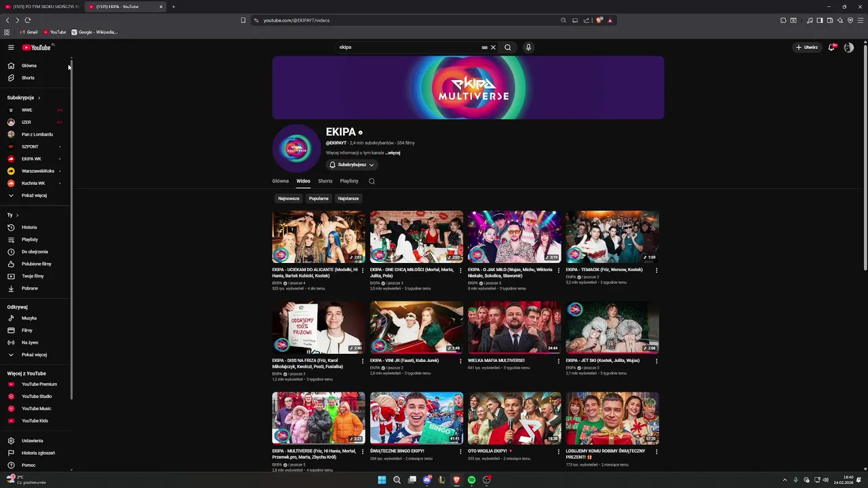Expand the Subskrypcje section

(x=24, y=98)
